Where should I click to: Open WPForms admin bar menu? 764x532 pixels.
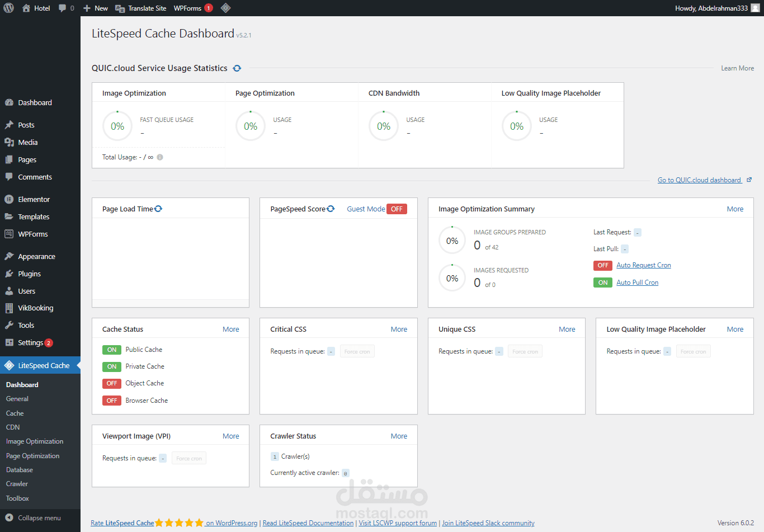click(193, 8)
